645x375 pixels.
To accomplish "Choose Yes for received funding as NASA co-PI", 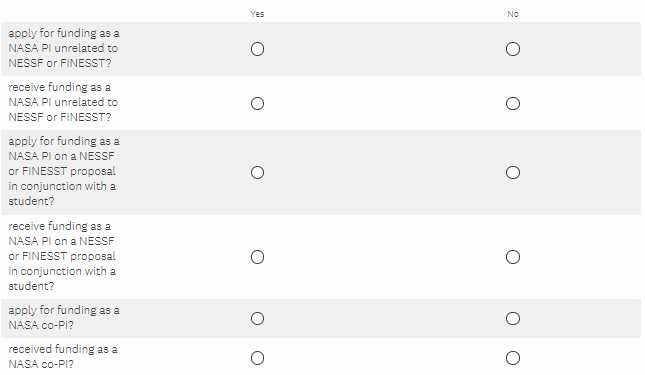I will tap(258, 358).
